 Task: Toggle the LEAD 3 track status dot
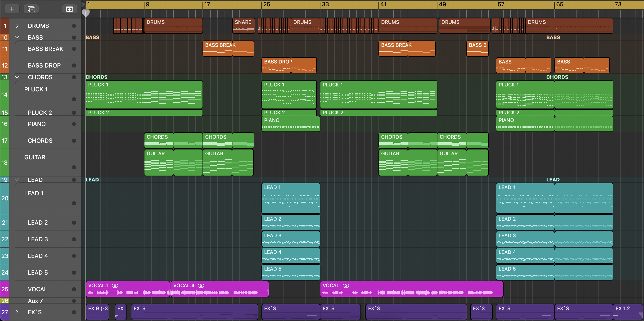74,239
